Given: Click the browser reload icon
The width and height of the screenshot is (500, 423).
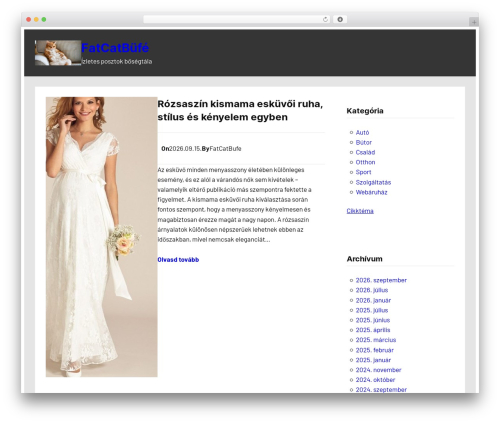Looking at the screenshot, I should point(325,19).
